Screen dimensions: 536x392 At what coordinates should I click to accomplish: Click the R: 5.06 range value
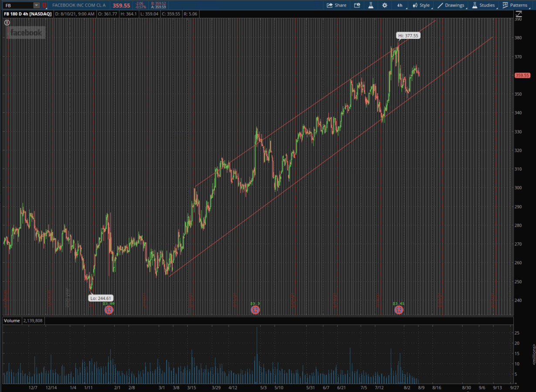pyautogui.click(x=191, y=14)
